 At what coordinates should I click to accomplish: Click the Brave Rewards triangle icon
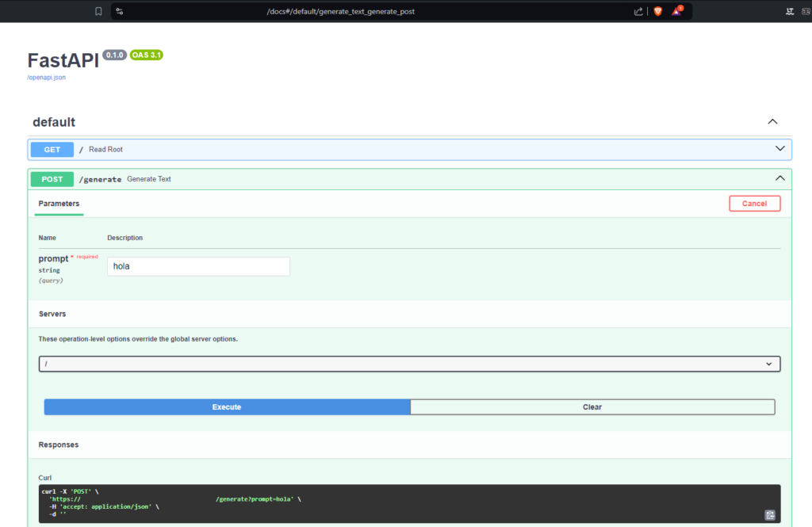coord(676,11)
